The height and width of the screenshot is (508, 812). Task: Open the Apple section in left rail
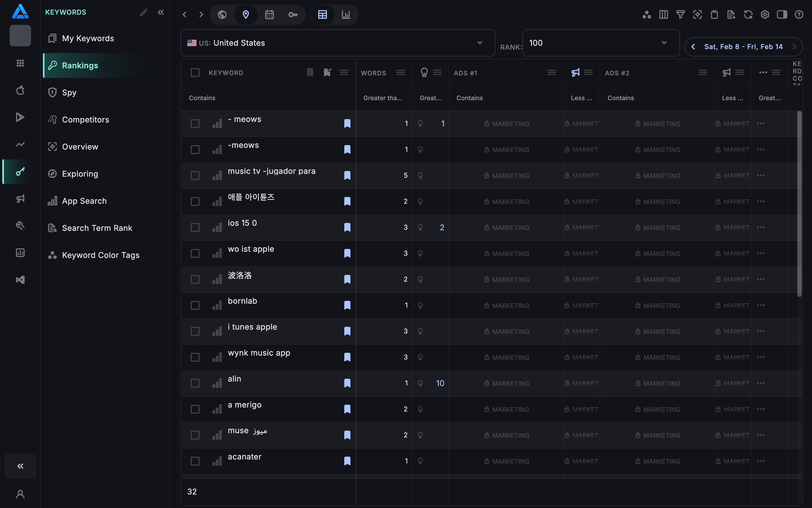pyautogui.click(x=20, y=90)
